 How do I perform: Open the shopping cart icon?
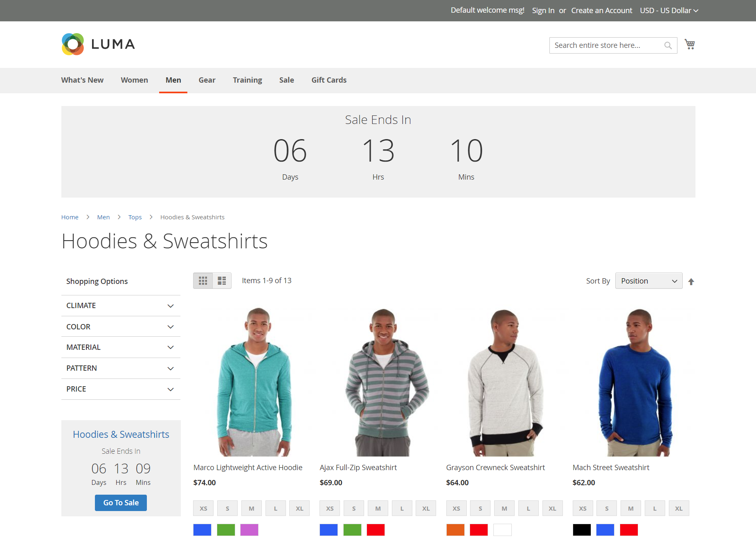coord(690,44)
